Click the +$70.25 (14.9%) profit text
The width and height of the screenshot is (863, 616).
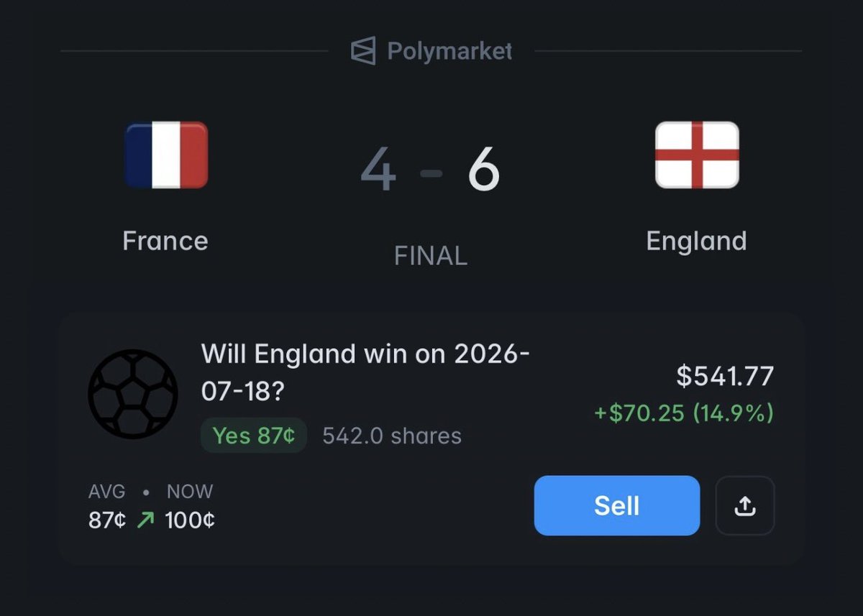pyautogui.click(x=684, y=413)
